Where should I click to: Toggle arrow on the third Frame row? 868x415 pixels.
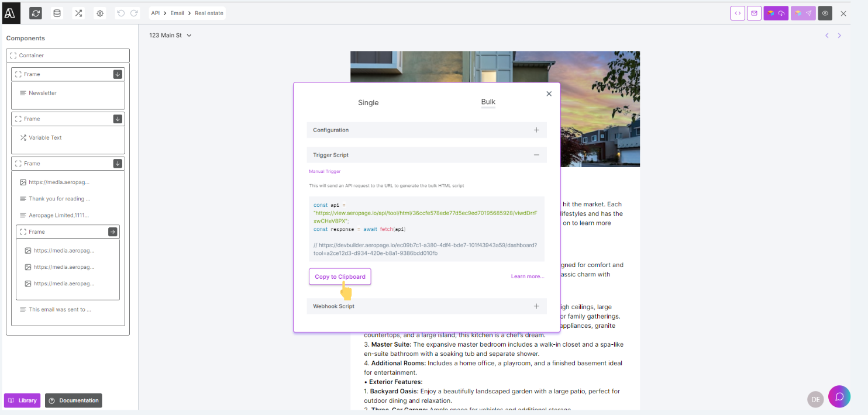(118, 164)
